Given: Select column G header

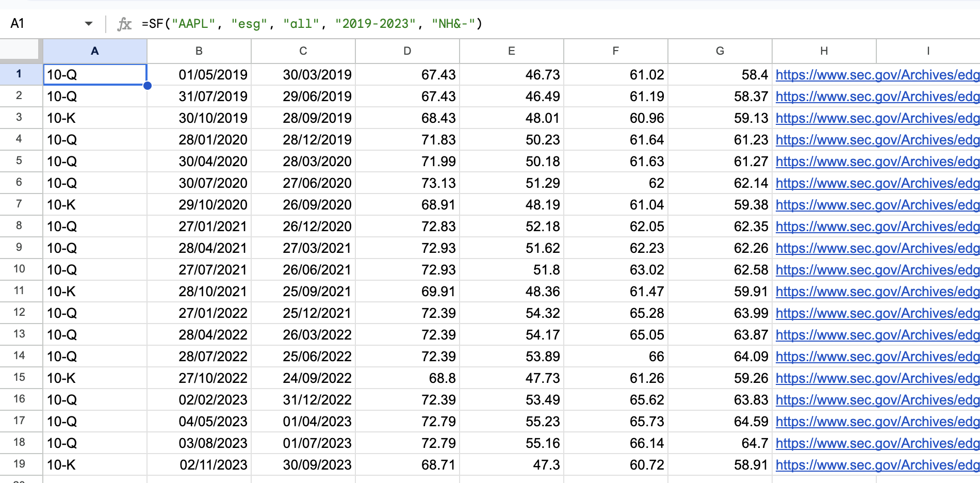Looking at the screenshot, I should [x=720, y=51].
